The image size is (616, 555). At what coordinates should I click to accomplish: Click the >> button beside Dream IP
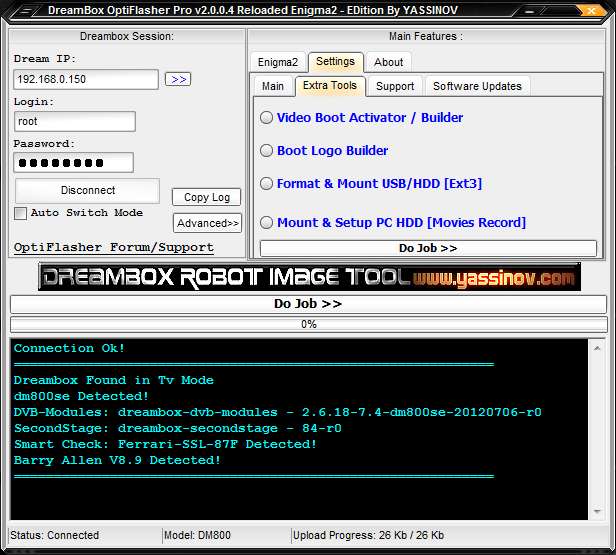[x=178, y=79]
